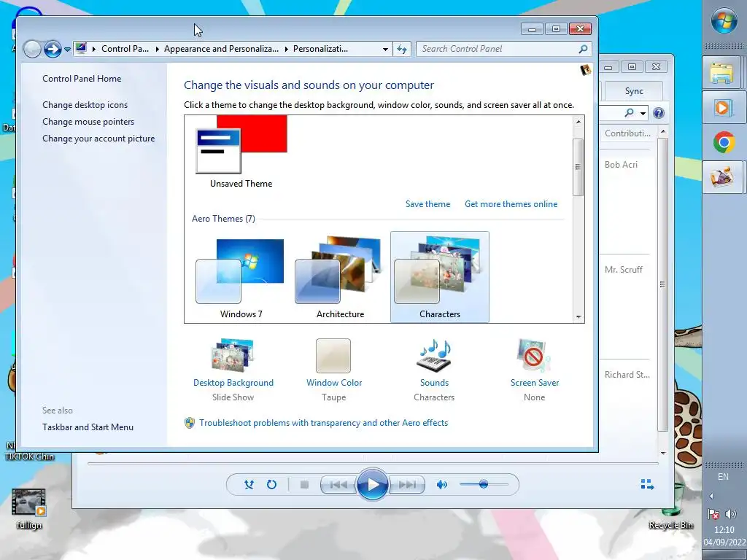Click Media Player list scroll down arrow
The image size is (747, 560).
[663, 454]
